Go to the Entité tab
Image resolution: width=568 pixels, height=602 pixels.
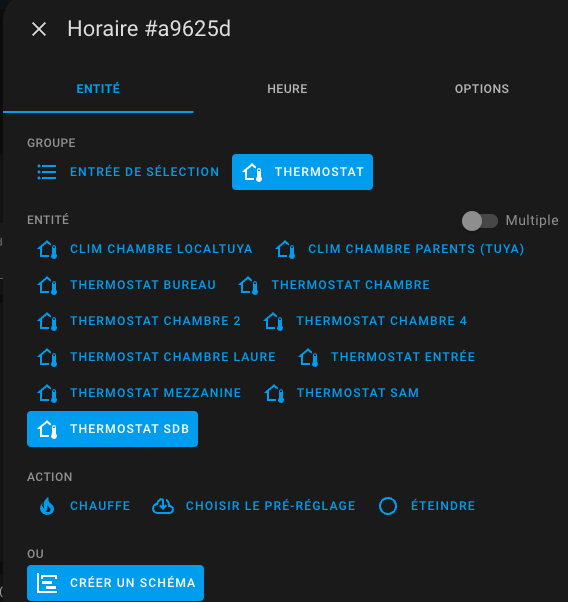(98, 89)
